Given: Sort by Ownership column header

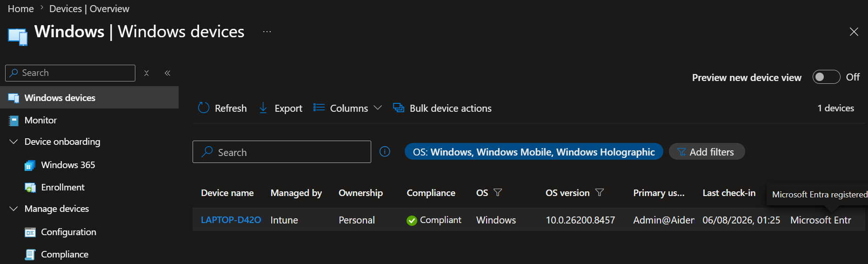Looking at the screenshot, I should pos(361,193).
